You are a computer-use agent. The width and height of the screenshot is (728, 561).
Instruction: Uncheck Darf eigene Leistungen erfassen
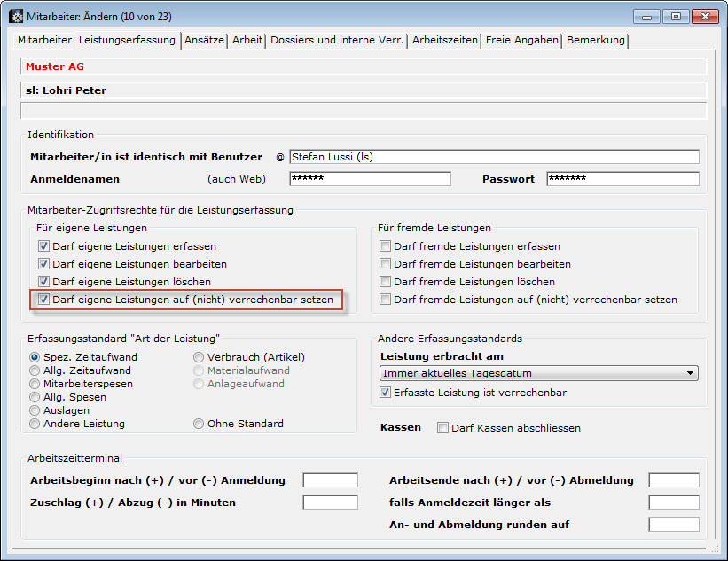pos(43,246)
